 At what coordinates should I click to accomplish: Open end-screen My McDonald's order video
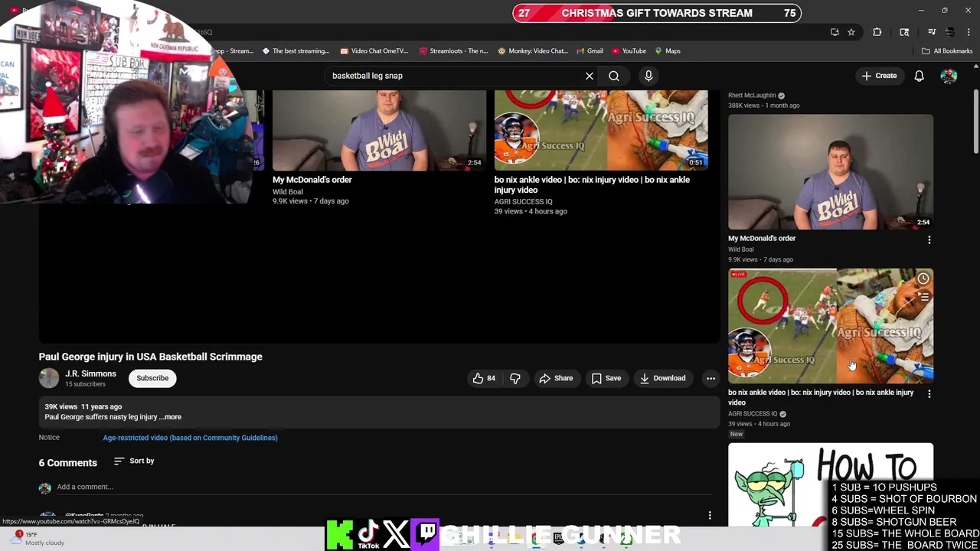pos(379,130)
